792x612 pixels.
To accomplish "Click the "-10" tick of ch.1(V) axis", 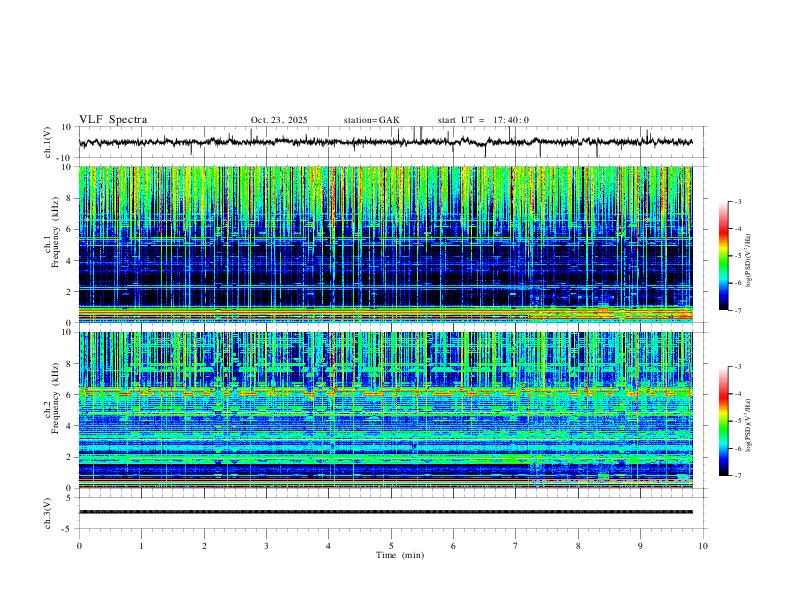I will point(64,158).
